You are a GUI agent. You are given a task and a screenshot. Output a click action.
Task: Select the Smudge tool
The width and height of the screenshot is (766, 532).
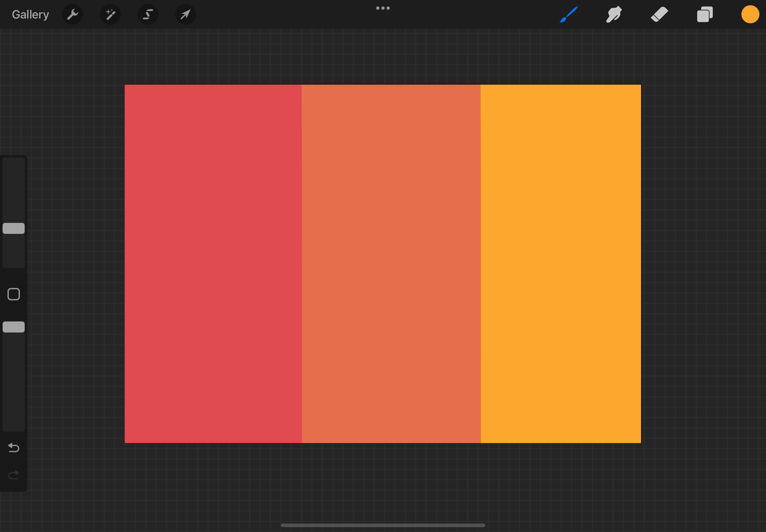pos(614,14)
